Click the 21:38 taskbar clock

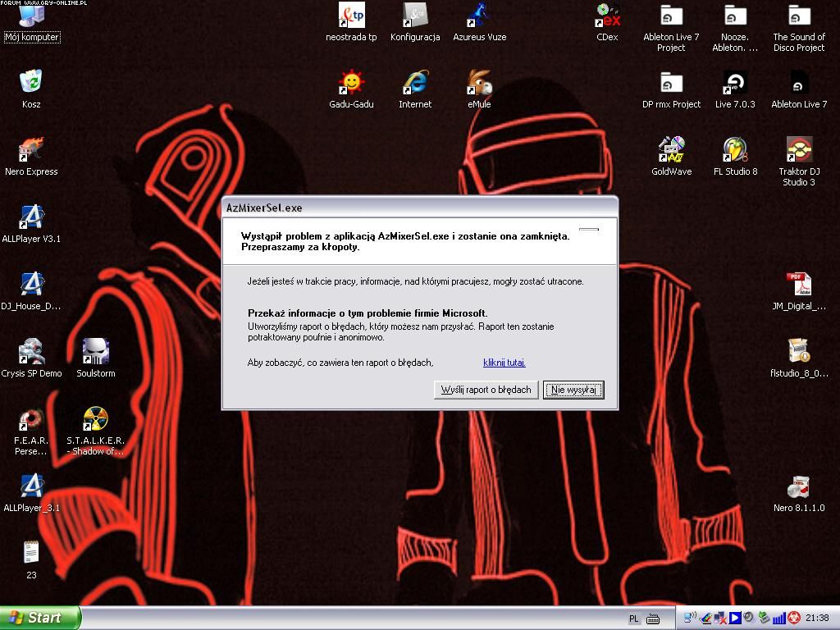pos(817,619)
